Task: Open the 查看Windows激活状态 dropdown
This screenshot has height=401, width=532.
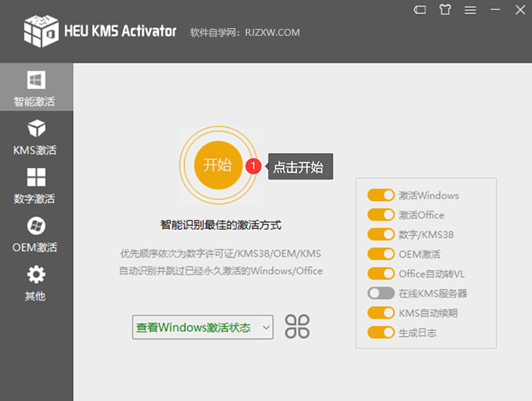Action: (203, 327)
